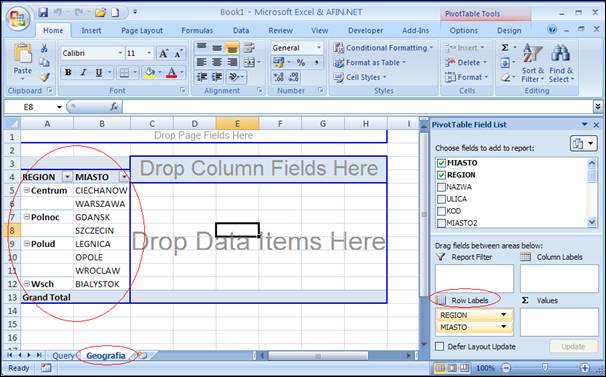This screenshot has height=377, width=606.
Task: Open Sort & Filter tool
Action: tap(532, 63)
